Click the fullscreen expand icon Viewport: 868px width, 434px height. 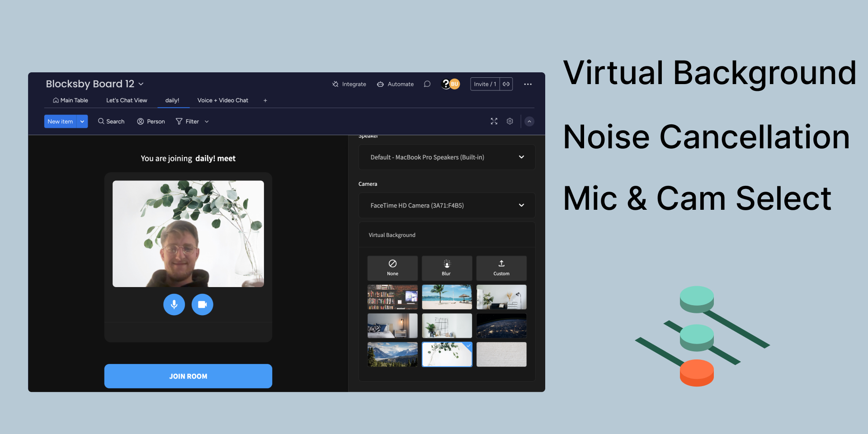coord(494,121)
